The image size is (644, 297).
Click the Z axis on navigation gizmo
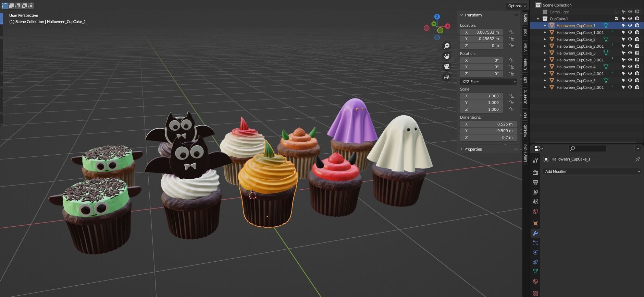pos(437,16)
